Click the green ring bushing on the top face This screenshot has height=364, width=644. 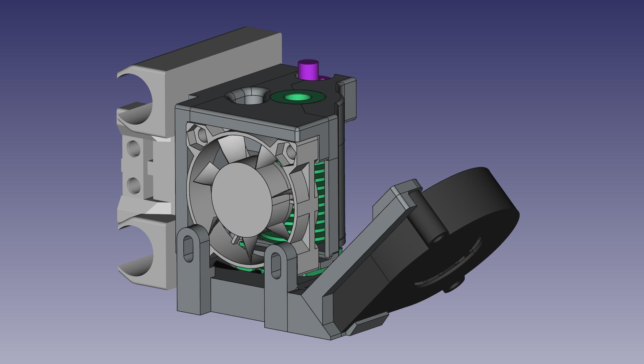tap(298, 97)
